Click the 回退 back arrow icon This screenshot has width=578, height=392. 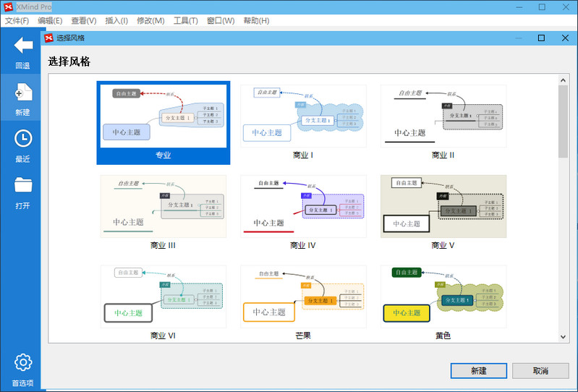point(23,46)
